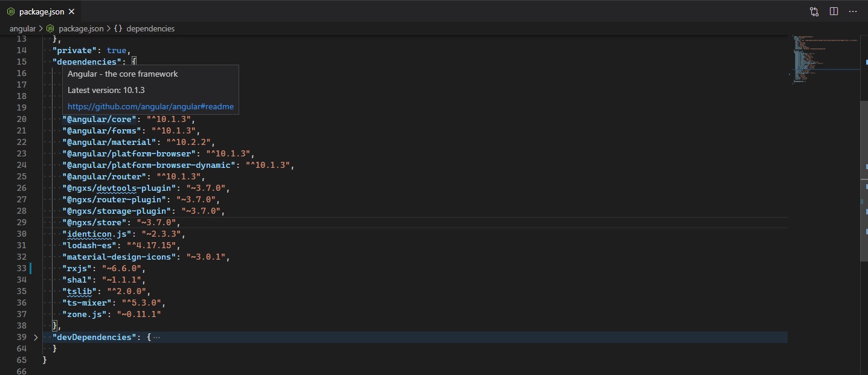The width and height of the screenshot is (868, 375).
Task: Split the editor using the Split Editor icon
Action: point(834,11)
